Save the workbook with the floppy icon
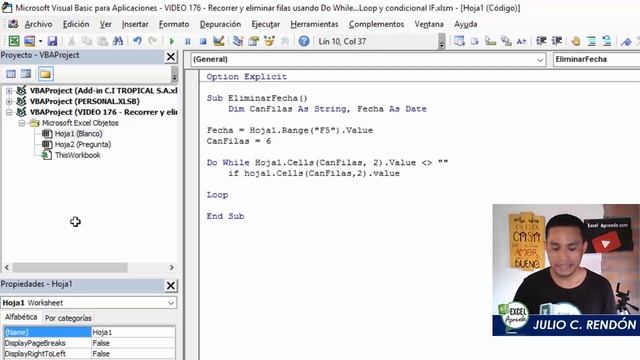The height and width of the screenshot is (360, 640). pyautogui.click(x=52, y=41)
